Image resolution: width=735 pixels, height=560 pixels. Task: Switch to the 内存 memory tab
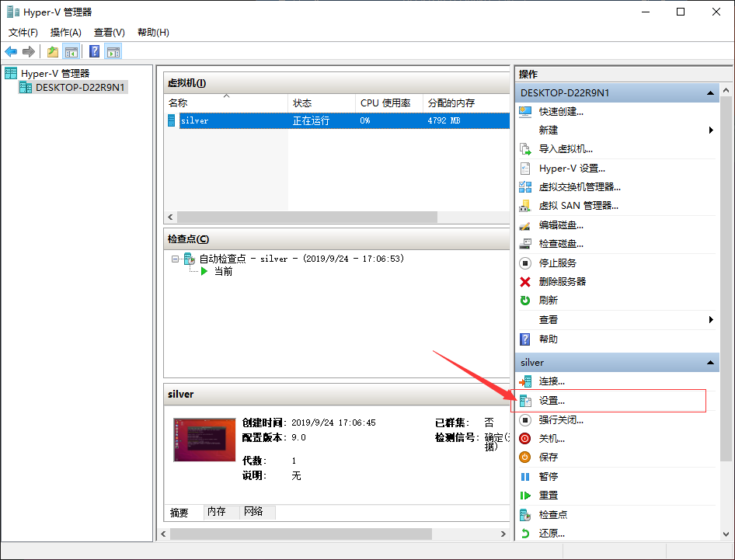(x=217, y=511)
